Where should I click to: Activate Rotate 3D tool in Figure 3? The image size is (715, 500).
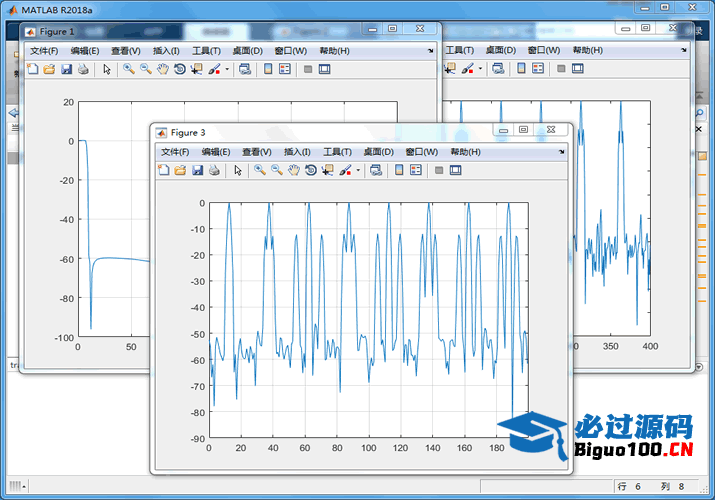[x=311, y=170]
